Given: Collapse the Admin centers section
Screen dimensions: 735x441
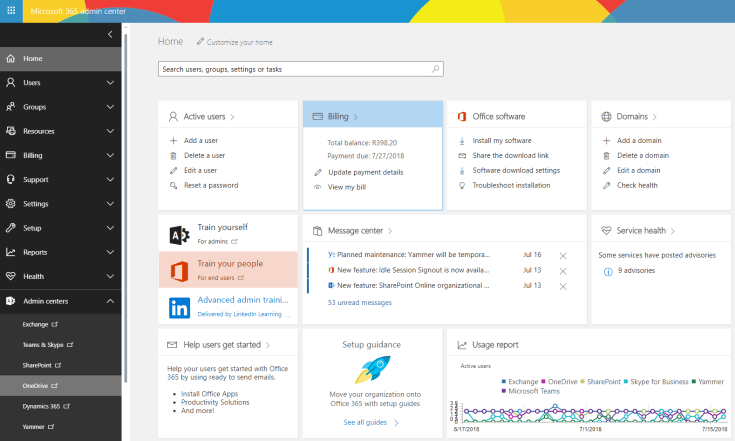Looking at the screenshot, I should pyautogui.click(x=110, y=301).
